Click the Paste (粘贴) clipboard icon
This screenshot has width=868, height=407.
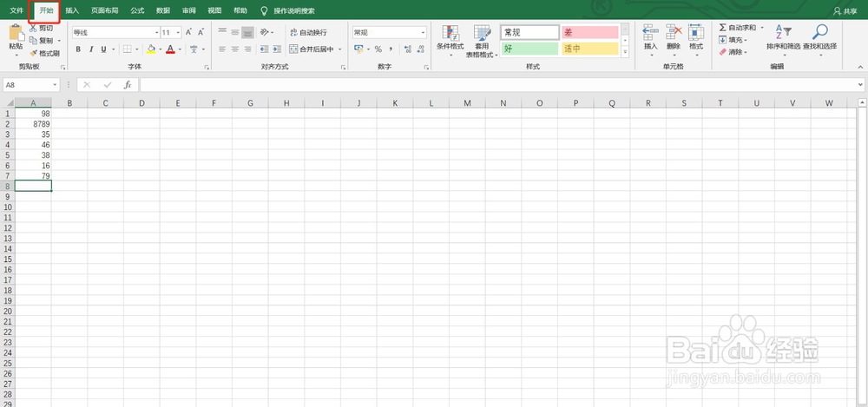(x=16, y=33)
